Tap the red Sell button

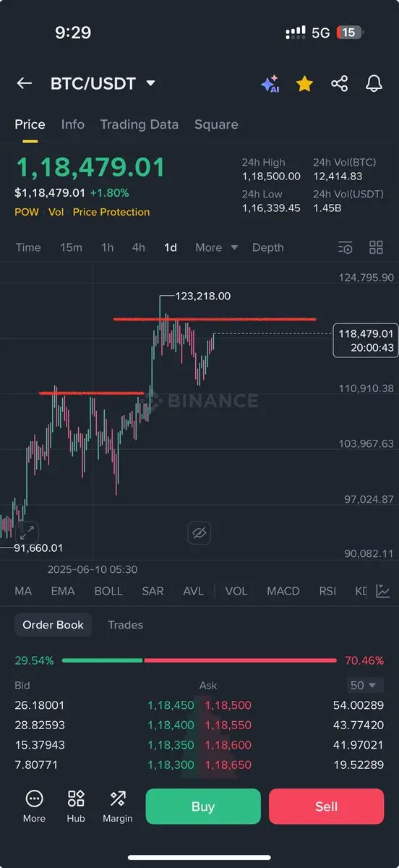(x=326, y=807)
